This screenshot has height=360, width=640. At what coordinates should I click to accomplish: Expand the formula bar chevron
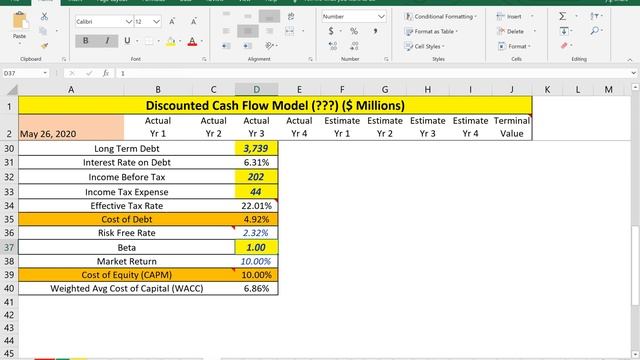tap(633, 73)
